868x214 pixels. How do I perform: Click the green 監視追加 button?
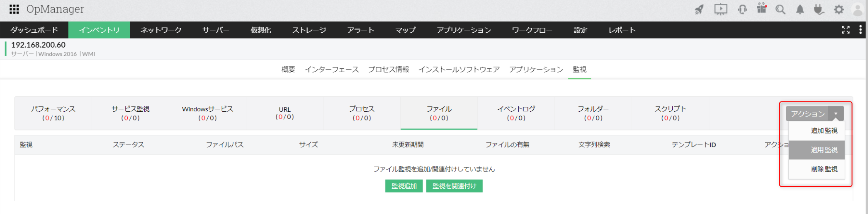pos(404,186)
